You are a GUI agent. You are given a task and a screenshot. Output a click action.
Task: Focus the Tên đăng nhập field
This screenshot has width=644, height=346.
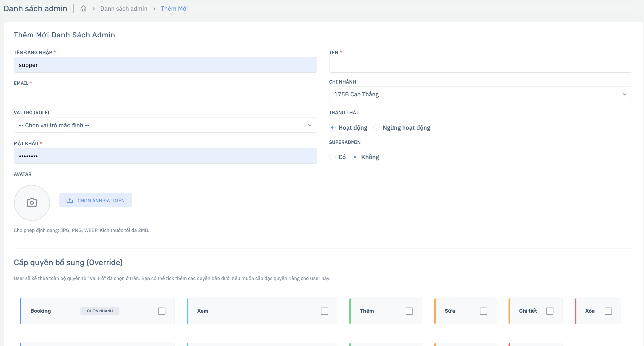pyautogui.click(x=165, y=65)
